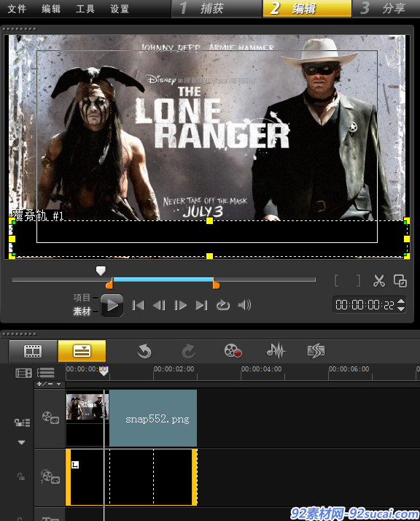Toggle overlay track lock icon
The height and width of the screenshot is (521, 420).
[x=21, y=476]
